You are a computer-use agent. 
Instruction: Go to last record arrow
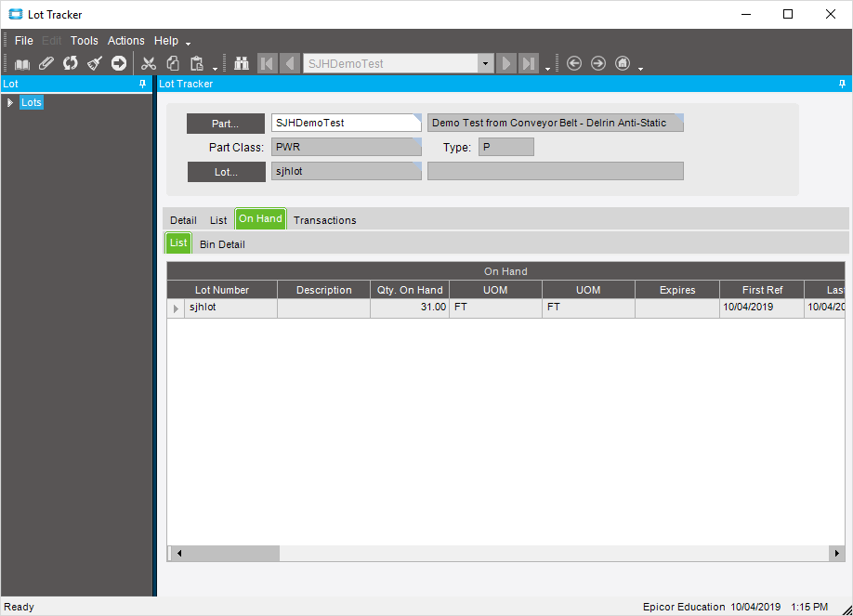pos(528,64)
